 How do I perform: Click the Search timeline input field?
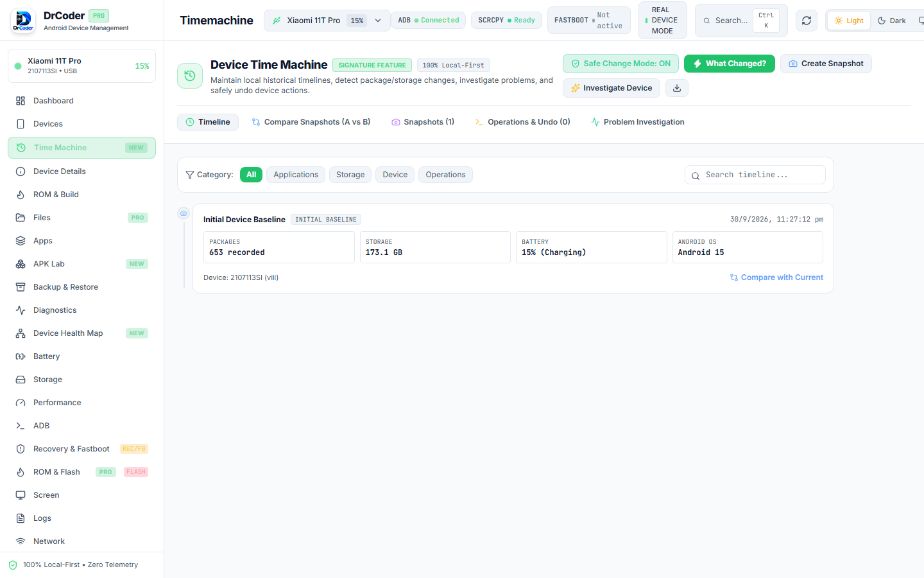click(755, 175)
